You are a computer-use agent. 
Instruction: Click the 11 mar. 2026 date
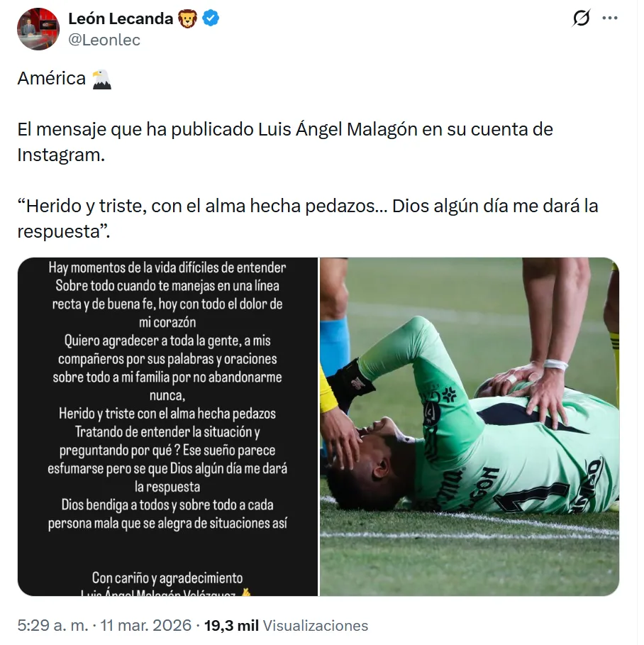[146, 625]
